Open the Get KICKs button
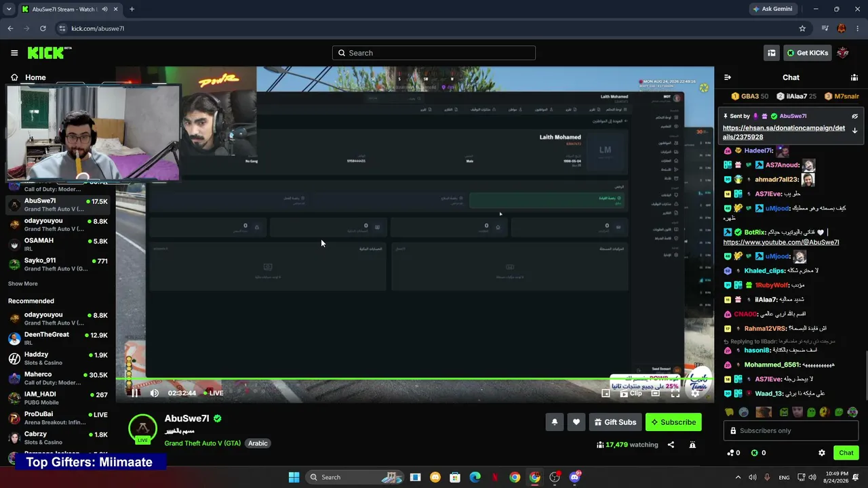 tap(807, 53)
